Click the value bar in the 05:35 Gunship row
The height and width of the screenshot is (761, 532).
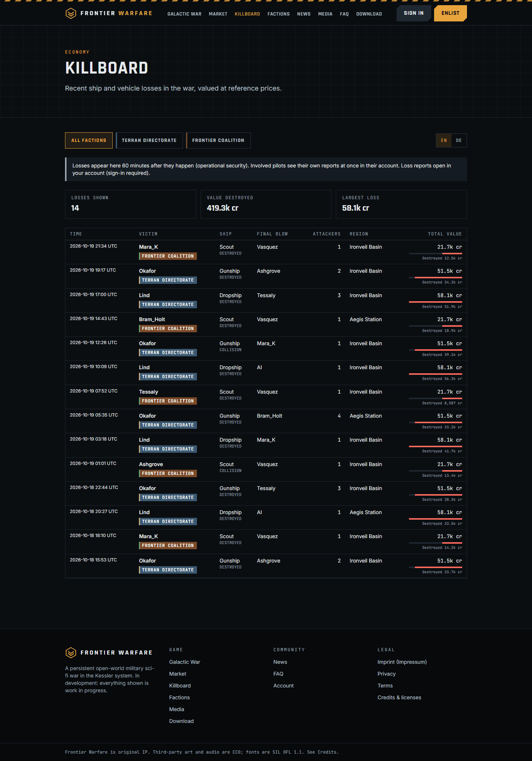(436, 422)
